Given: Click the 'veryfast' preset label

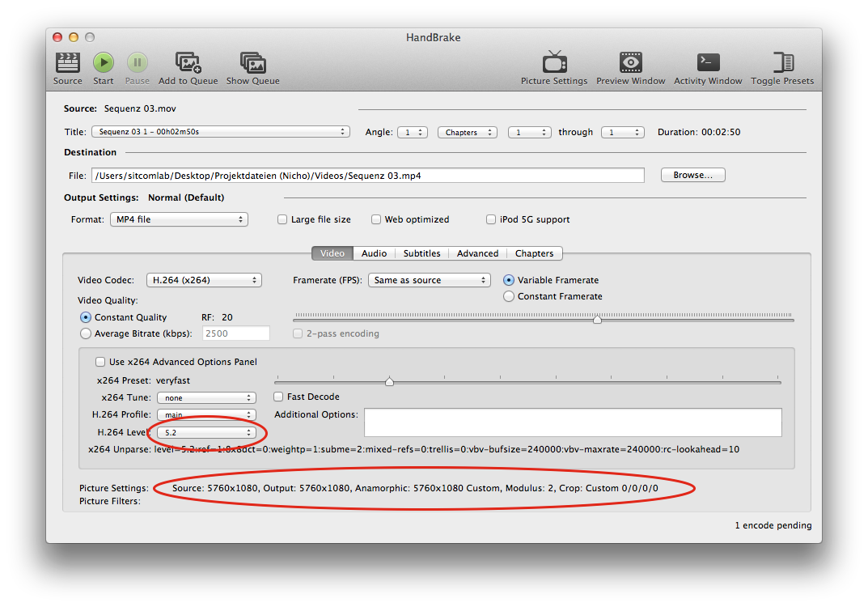Looking at the screenshot, I should coord(173,380).
